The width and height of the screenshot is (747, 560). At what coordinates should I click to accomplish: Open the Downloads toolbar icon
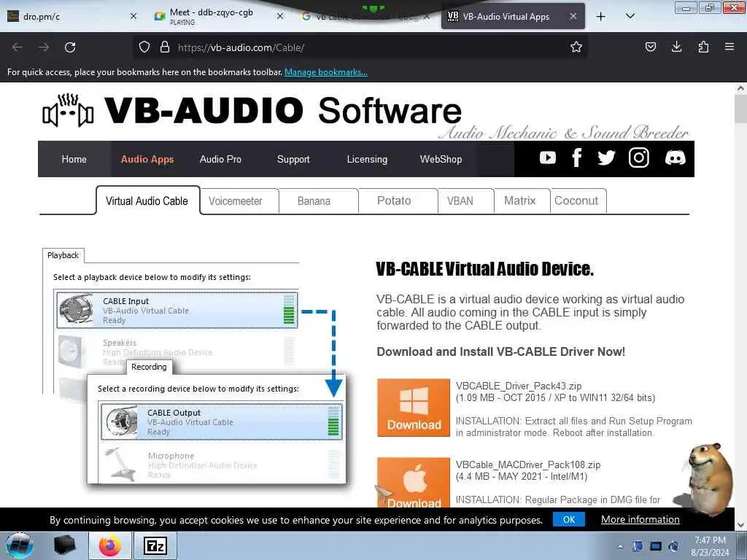click(676, 47)
